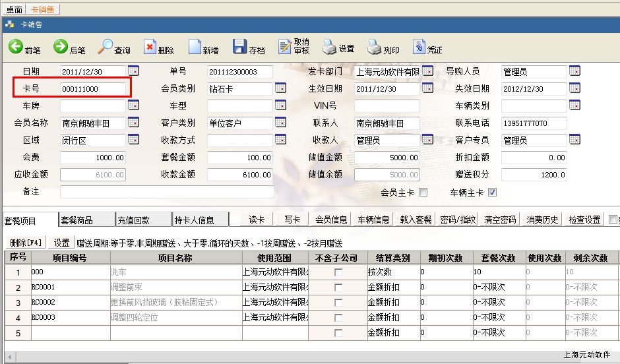Enable the 会员主卡 checkbox
Screen dimensions: 620x364
point(423,193)
